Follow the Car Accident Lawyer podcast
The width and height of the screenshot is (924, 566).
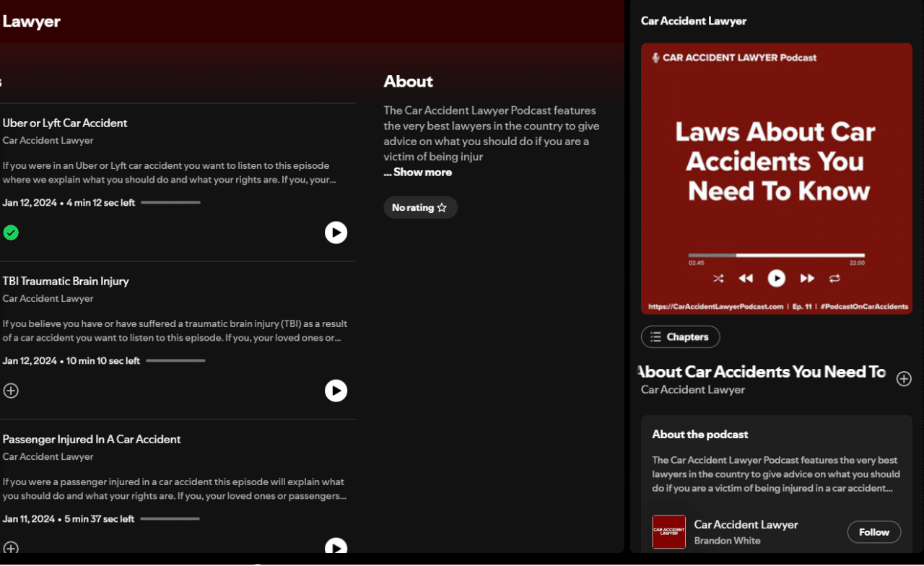coord(874,532)
